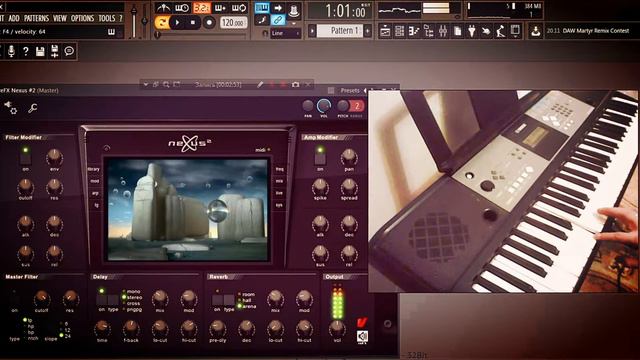Click save new version icon
The height and width of the screenshot is (360, 640).
(x=54, y=51)
